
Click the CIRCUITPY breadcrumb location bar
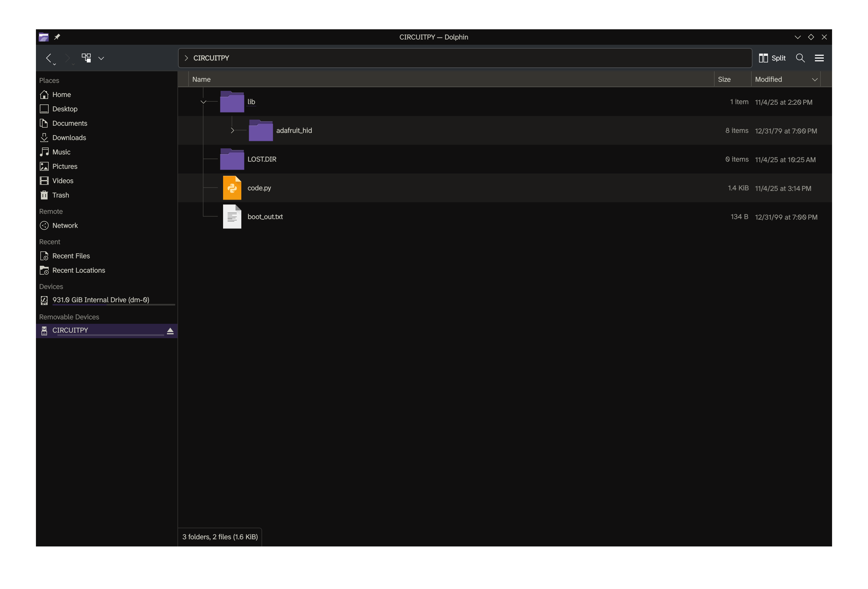pyautogui.click(x=211, y=58)
